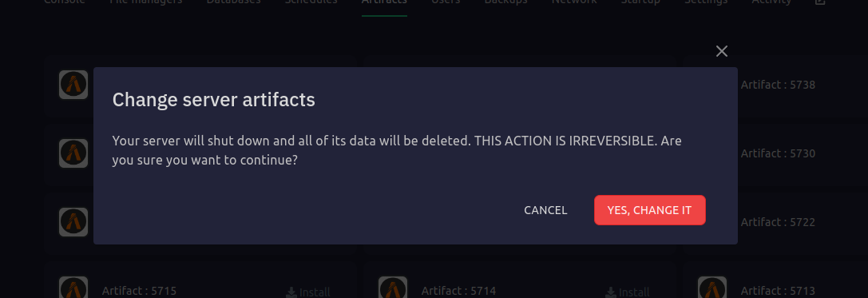Close the Change server artifacts dialog
Viewport: 868px width, 298px height.
click(x=721, y=51)
